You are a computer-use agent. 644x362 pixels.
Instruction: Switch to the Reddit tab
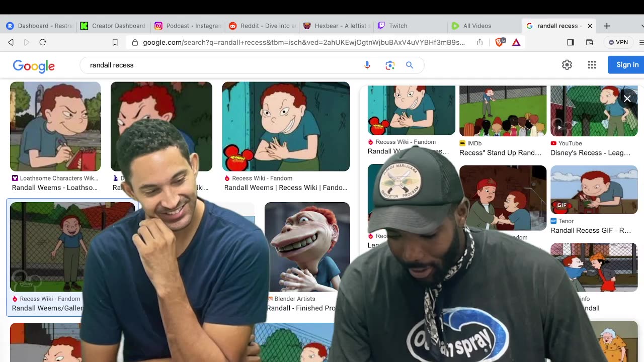click(x=262, y=26)
